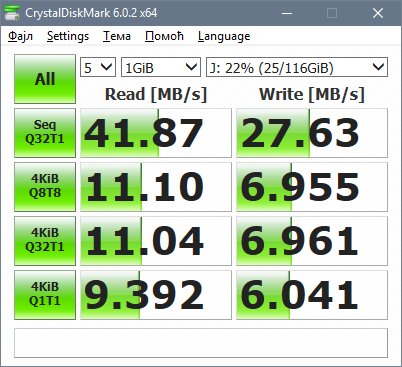Click the 4KiB Q1T1 write result 6.041
This screenshot has height=367, width=402.
click(312, 295)
